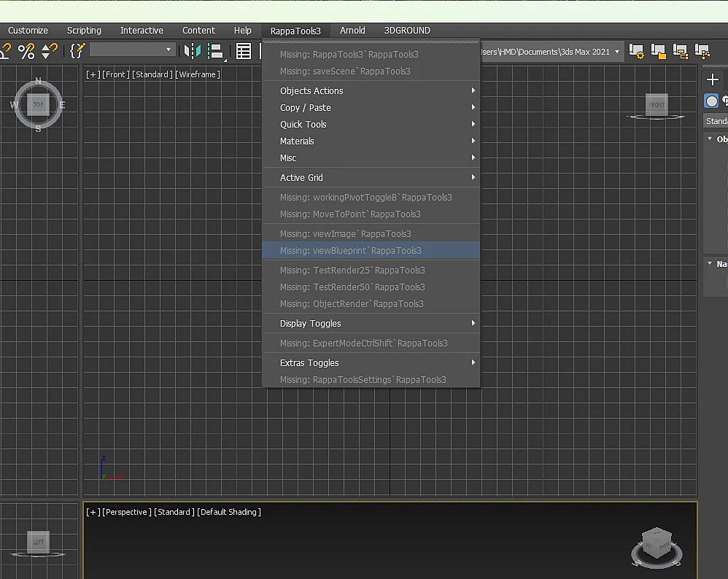Image resolution: width=728 pixels, height=579 pixels.
Task: Click the Perspective viewport [+] label
Action: (93, 512)
